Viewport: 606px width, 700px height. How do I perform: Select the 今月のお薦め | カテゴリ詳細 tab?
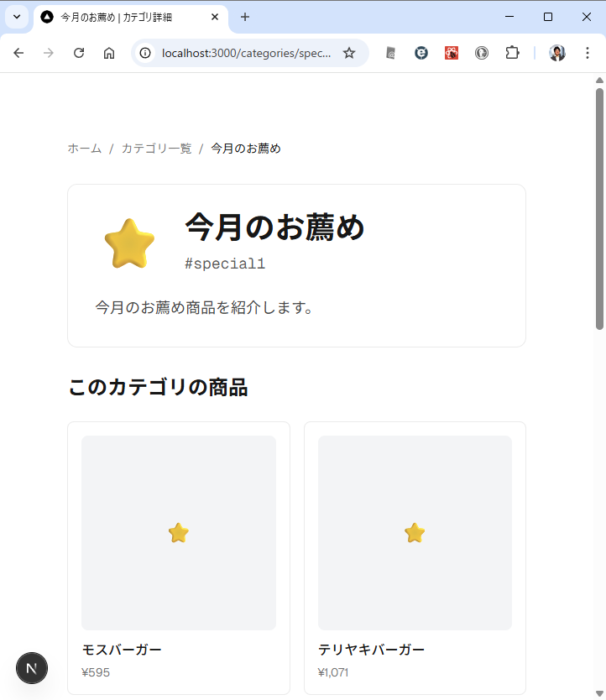click(x=126, y=17)
